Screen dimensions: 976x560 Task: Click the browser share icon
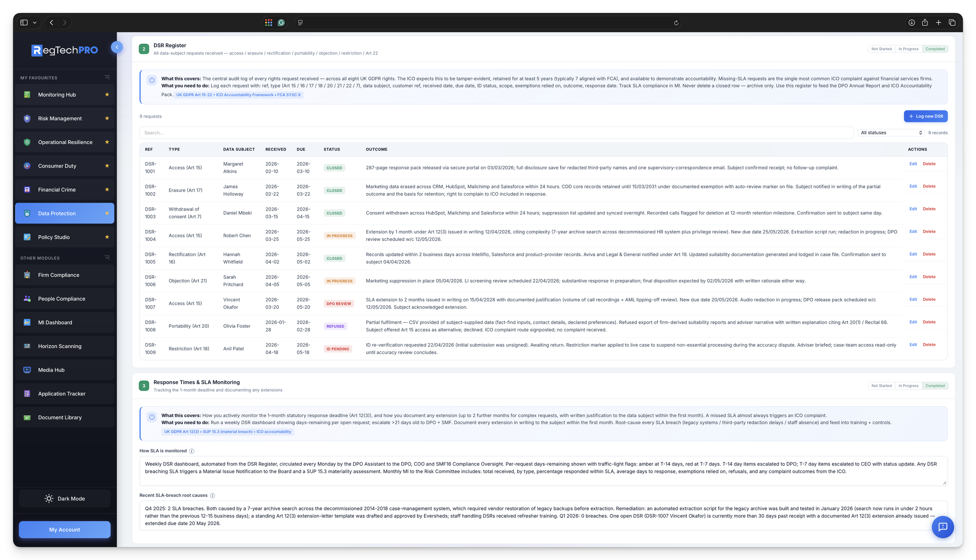(925, 23)
